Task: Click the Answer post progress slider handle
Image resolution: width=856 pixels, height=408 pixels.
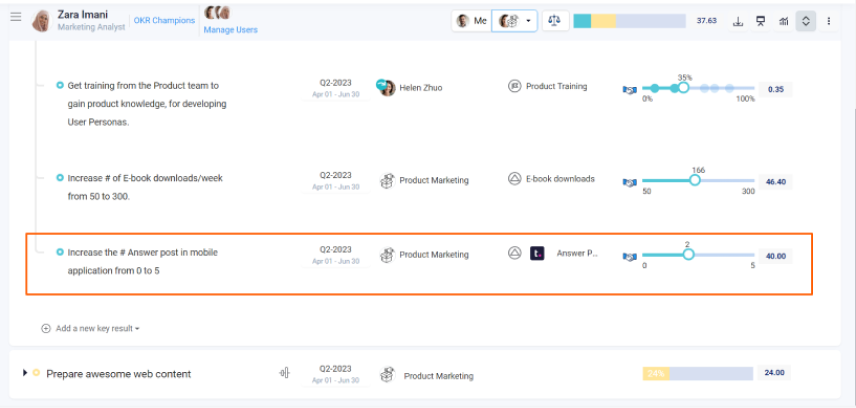Action: tap(688, 255)
